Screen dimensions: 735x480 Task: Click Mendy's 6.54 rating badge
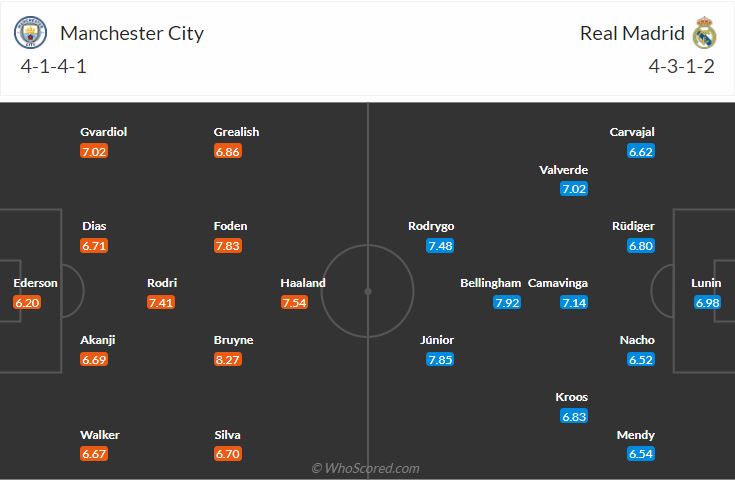641,454
